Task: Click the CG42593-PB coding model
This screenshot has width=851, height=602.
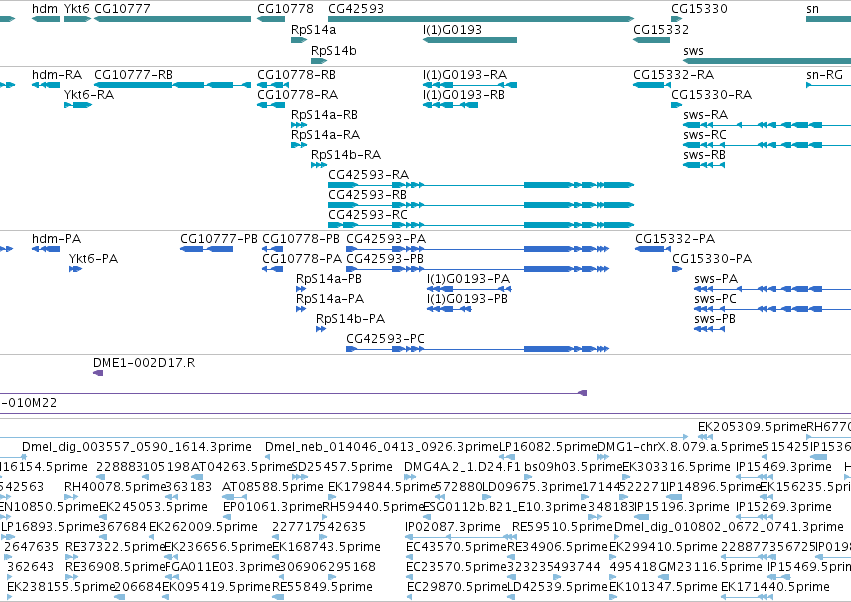Action: coord(478,269)
